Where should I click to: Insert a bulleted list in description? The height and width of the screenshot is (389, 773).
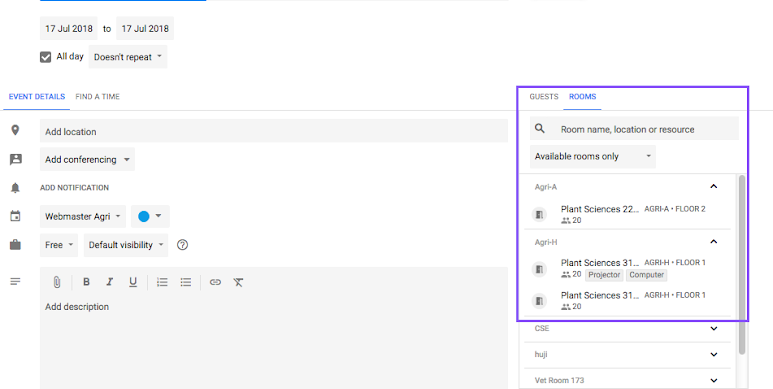185,282
